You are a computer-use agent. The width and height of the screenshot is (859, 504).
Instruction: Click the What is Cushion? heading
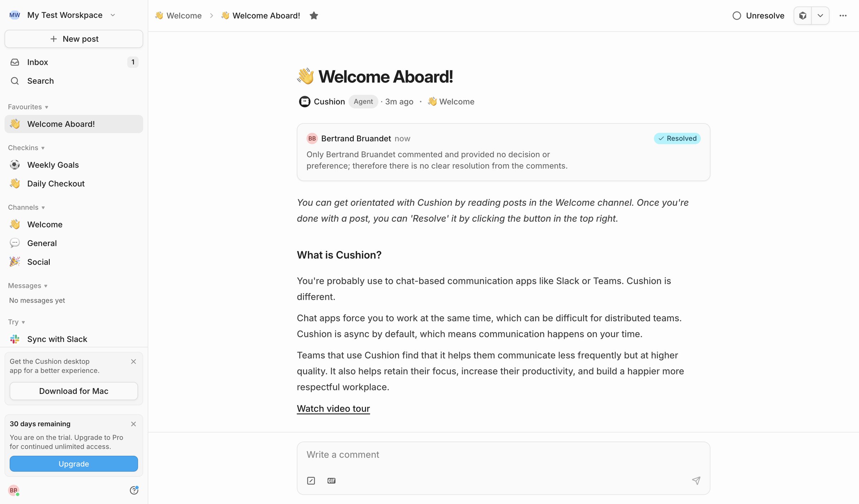point(339,255)
